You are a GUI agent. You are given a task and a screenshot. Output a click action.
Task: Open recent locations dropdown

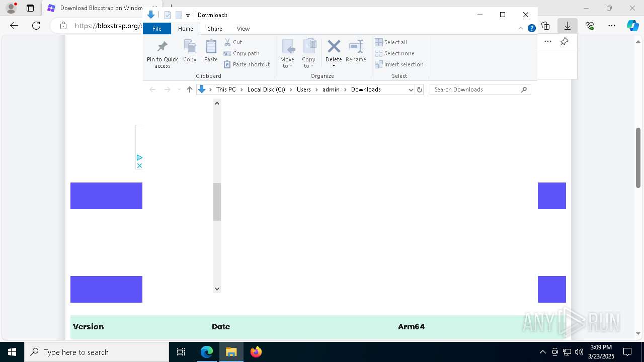tap(179, 89)
